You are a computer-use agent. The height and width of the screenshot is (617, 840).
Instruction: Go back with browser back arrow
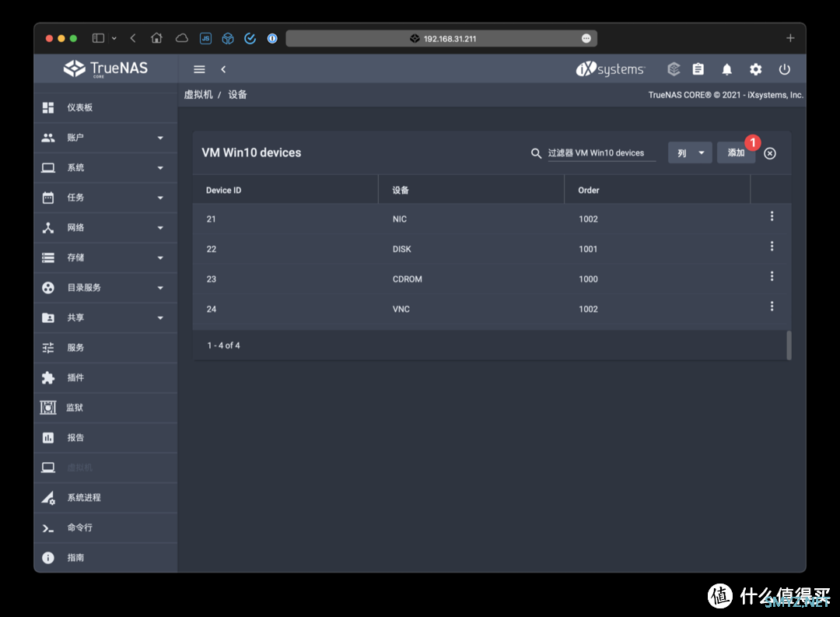point(134,39)
